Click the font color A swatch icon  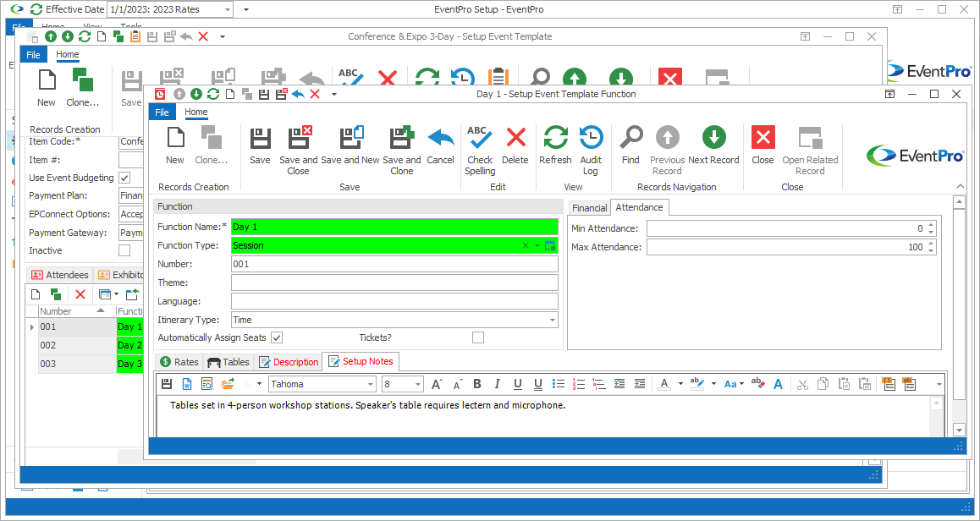(x=664, y=384)
